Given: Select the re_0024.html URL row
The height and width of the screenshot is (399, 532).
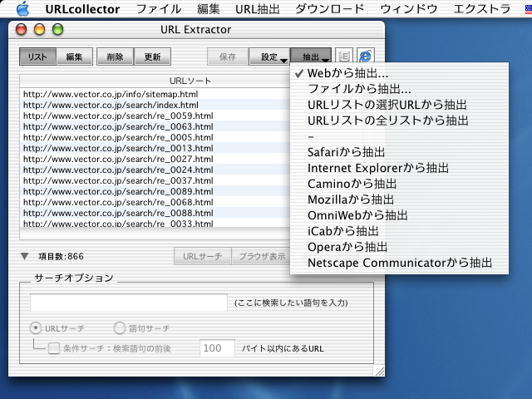Looking at the screenshot, I should click(x=155, y=170).
